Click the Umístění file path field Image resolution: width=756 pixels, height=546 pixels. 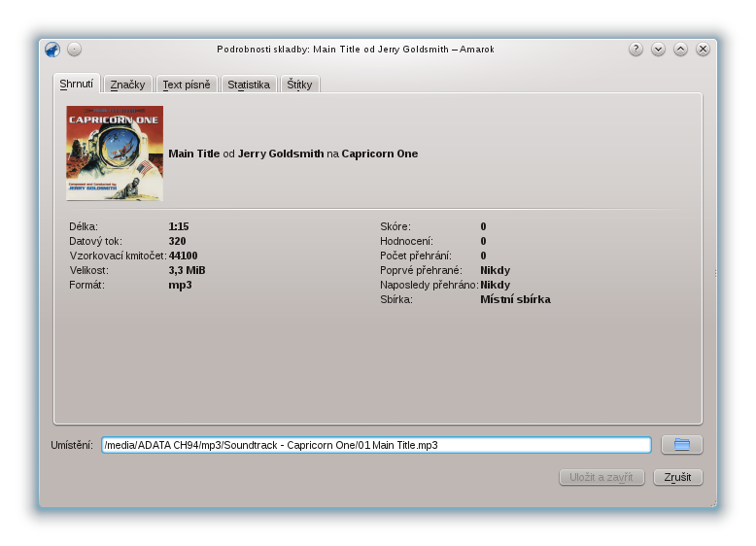point(376,445)
